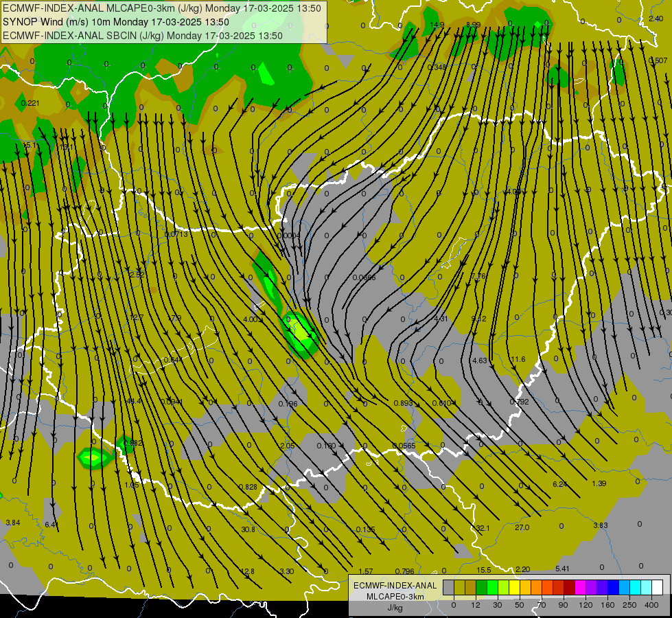
Task: Click the legend scale value 120
Action: [586, 605]
